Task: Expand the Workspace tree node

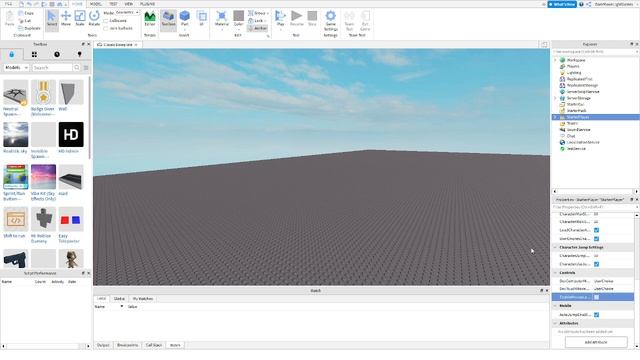Action: [555, 60]
